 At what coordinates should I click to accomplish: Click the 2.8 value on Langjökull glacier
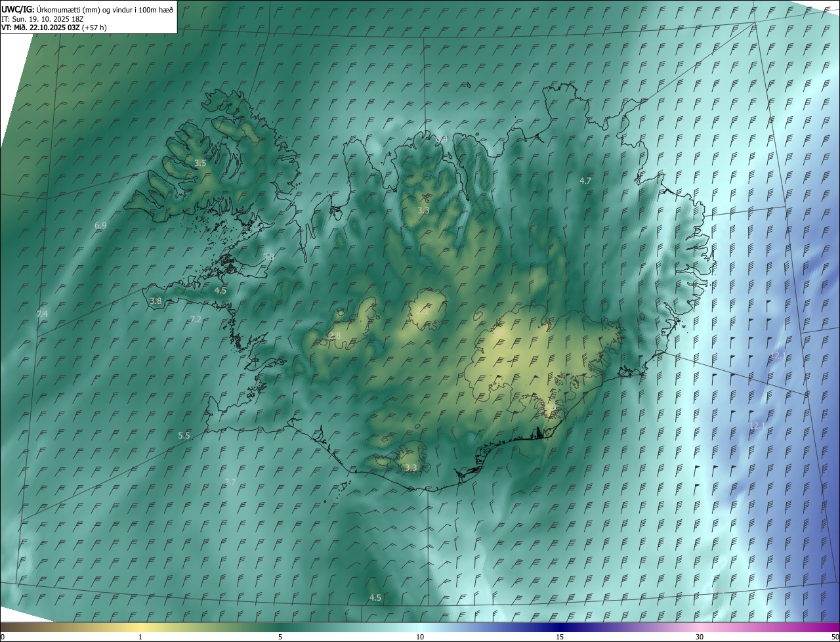point(335,336)
